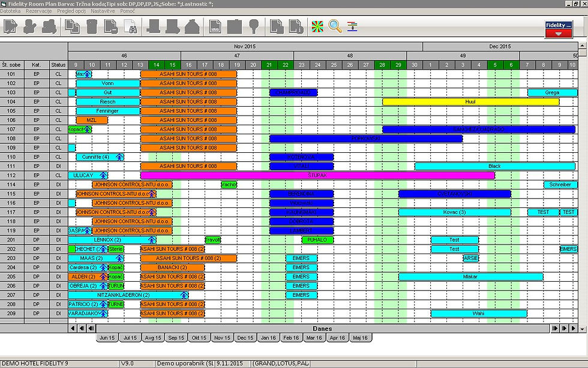Click the clipboard toolbar icon
Viewport: 588px width, 368px height.
[x=235, y=26]
